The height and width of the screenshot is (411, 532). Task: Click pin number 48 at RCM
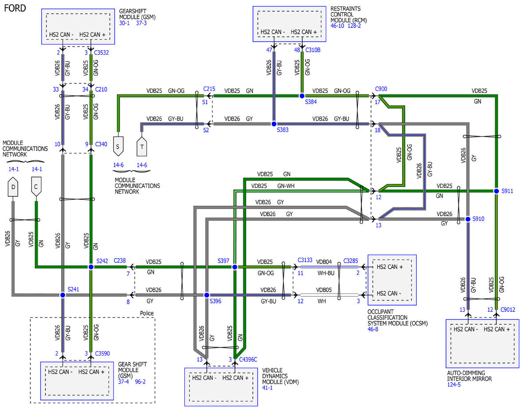pyautogui.click(x=297, y=50)
